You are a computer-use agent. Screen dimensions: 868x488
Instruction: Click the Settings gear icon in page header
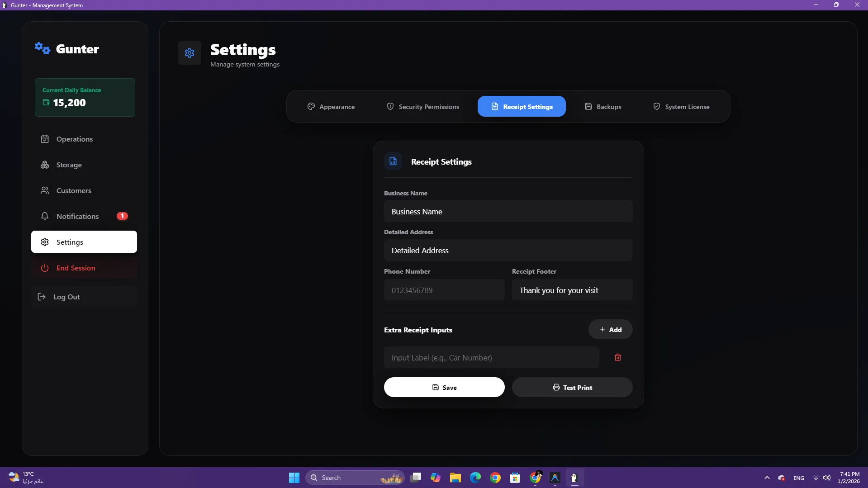pos(190,53)
